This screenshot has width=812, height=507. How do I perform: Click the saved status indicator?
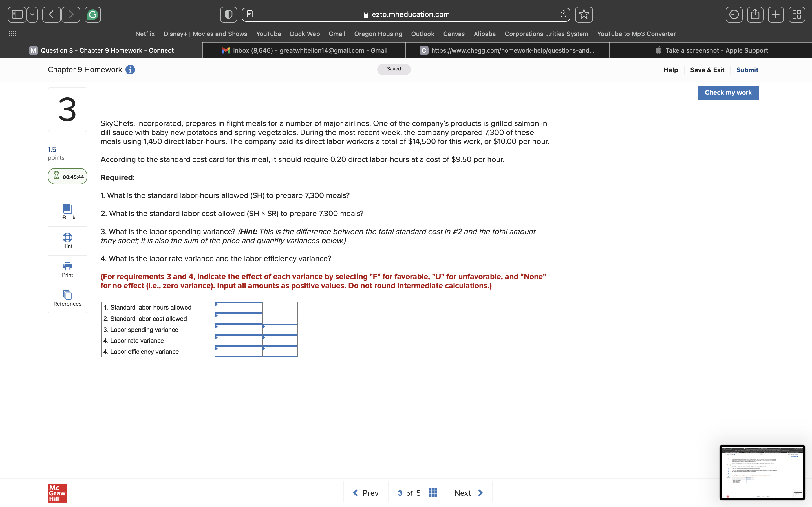point(394,69)
